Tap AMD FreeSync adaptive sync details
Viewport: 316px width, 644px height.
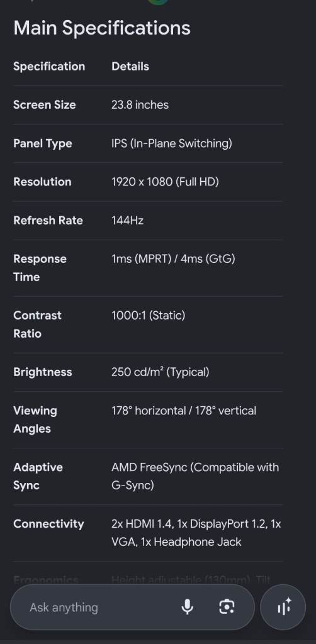(x=195, y=476)
